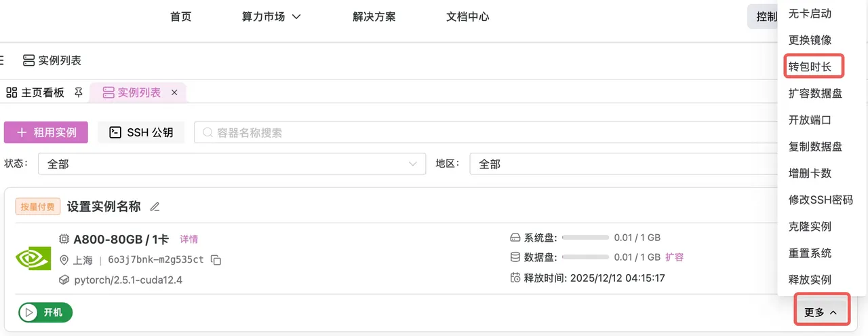Click the 控制 button in top bar

coord(762,17)
